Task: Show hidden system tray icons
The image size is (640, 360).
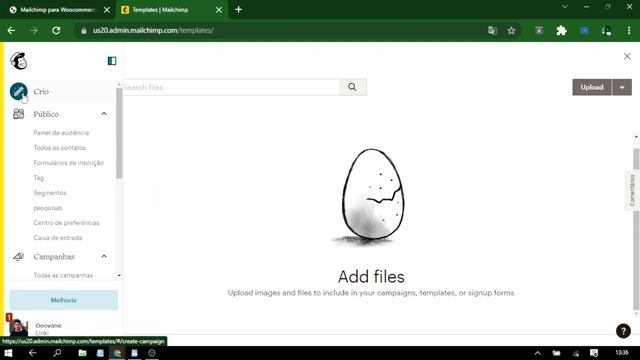Action: click(538, 353)
